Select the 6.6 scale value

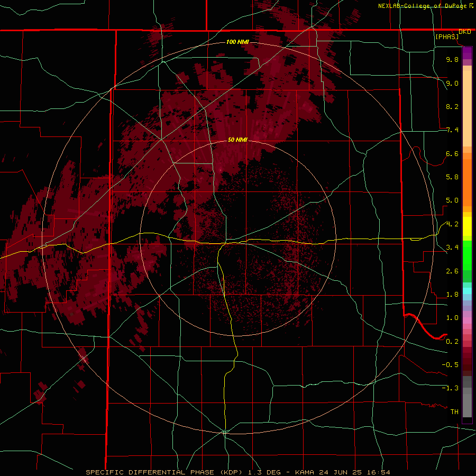[x=452, y=153]
